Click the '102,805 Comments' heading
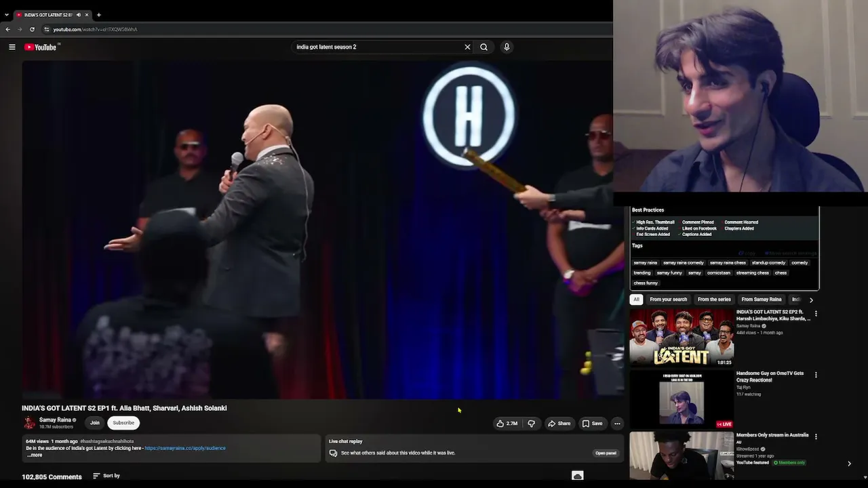 tap(52, 477)
